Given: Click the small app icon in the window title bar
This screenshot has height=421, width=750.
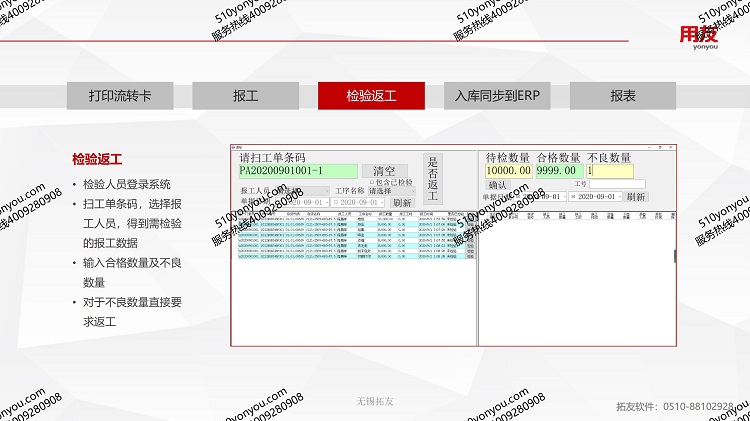Looking at the screenshot, I should tap(236, 147).
